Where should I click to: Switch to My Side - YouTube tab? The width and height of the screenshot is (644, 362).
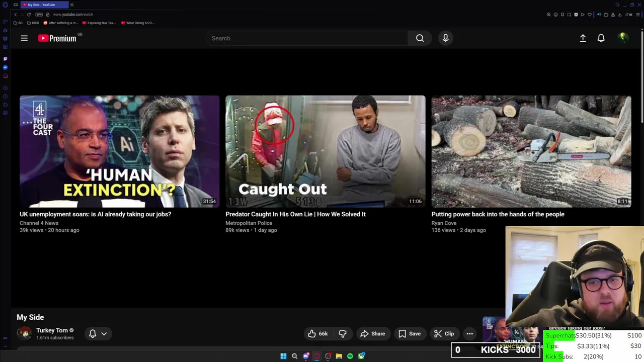(x=44, y=5)
